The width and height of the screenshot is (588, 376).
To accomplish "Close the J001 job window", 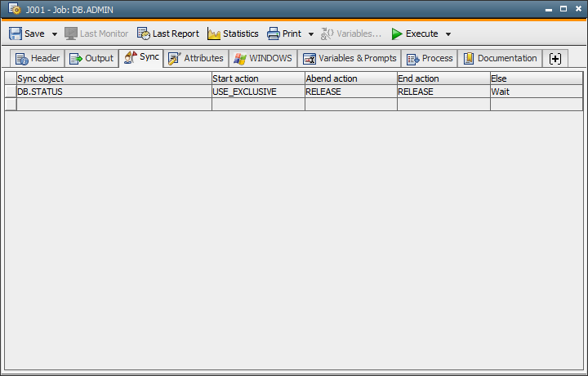I will [x=579, y=9].
